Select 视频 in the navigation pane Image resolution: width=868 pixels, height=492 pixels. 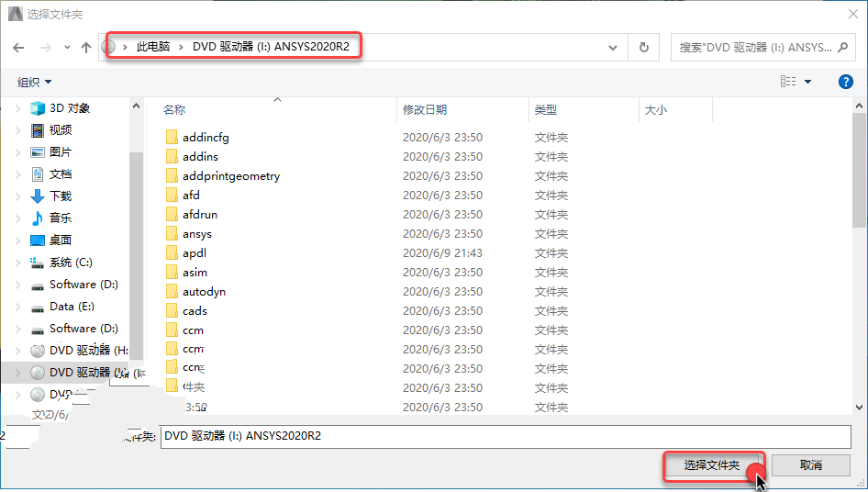[x=61, y=130]
